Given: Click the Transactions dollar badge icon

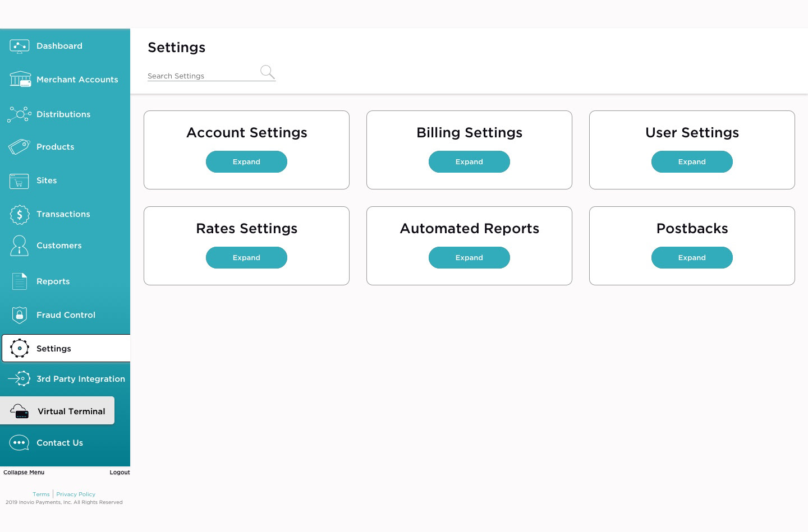Looking at the screenshot, I should click(x=20, y=214).
